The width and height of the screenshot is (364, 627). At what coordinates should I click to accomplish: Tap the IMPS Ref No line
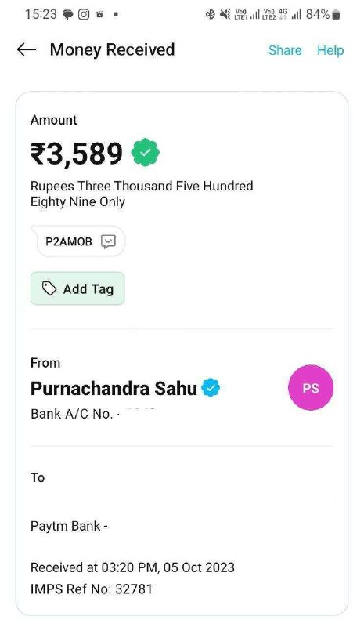[92, 589]
